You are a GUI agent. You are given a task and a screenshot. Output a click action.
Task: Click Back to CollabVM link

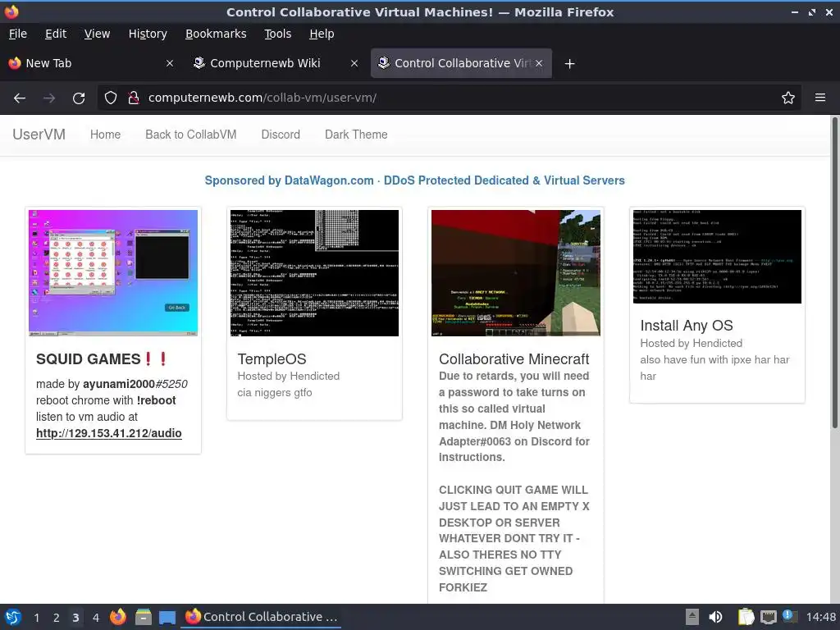pos(190,135)
